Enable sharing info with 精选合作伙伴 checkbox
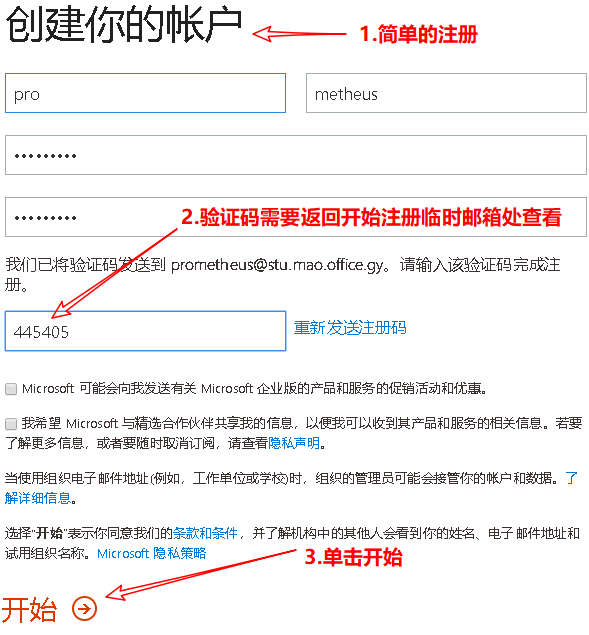Screen dimensions: 589x635 [x=11, y=424]
